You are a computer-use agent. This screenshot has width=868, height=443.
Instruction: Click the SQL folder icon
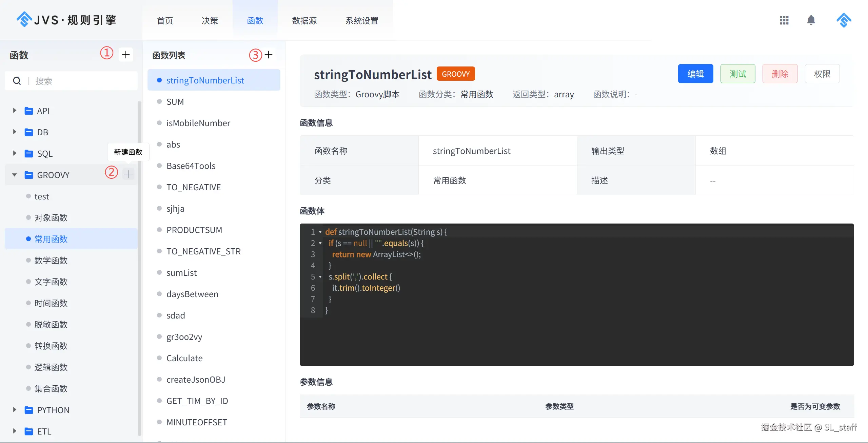(29, 154)
